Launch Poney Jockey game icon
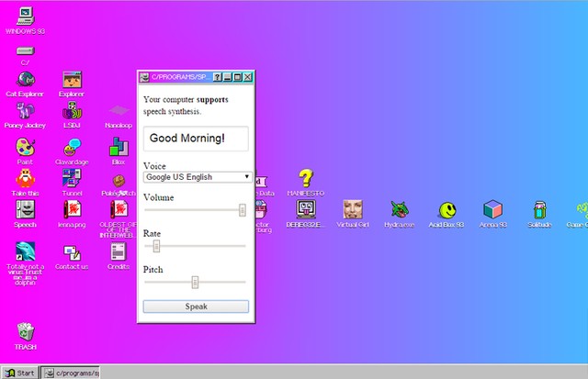The height and width of the screenshot is (379, 588). click(x=25, y=111)
